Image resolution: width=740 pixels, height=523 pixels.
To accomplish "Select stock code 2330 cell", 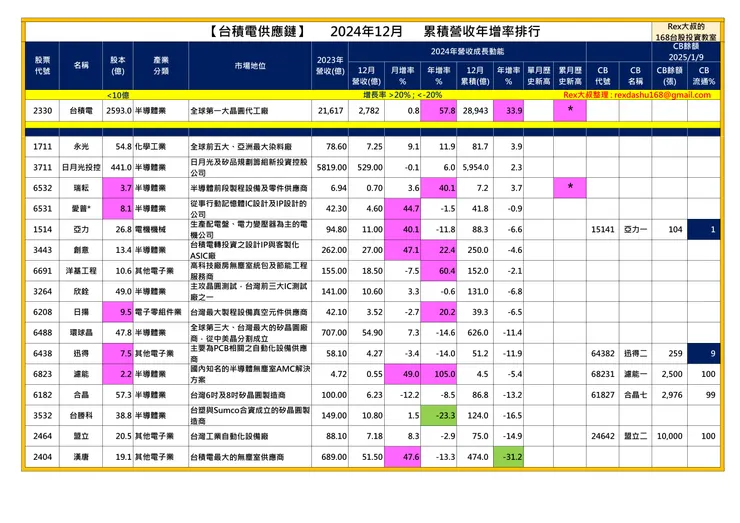I will click(42, 110).
